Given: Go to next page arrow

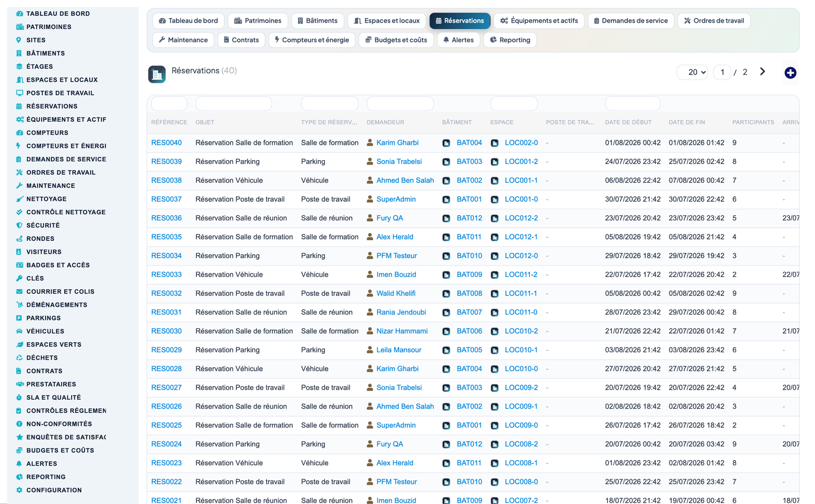Looking at the screenshot, I should (x=763, y=72).
